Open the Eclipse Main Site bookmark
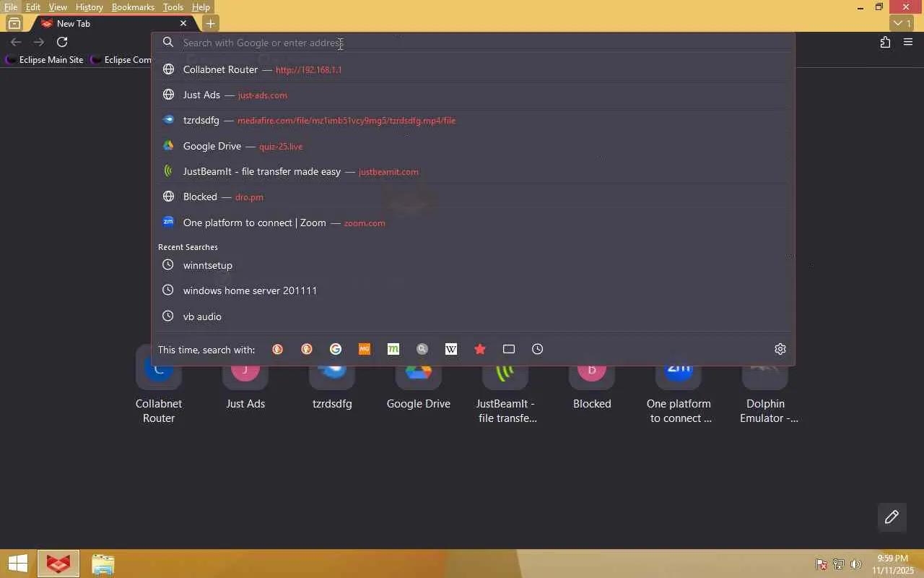The image size is (924, 578). 44,60
